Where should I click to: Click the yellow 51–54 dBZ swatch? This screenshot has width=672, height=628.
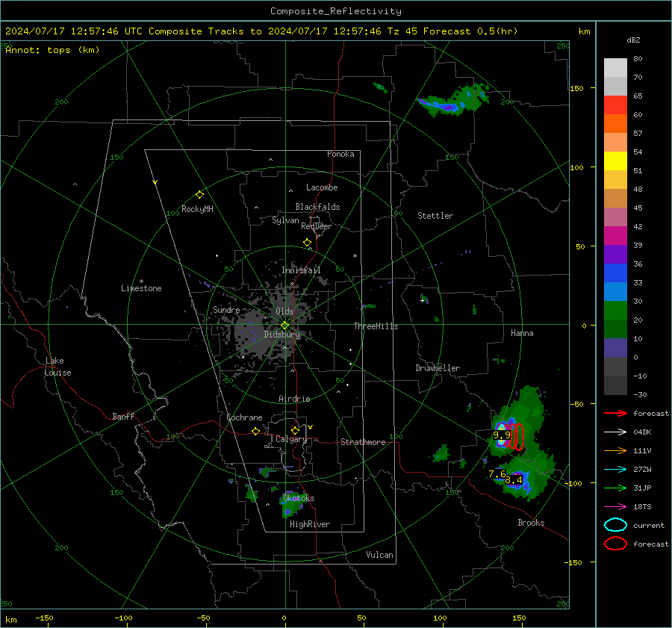tap(615, 161)
